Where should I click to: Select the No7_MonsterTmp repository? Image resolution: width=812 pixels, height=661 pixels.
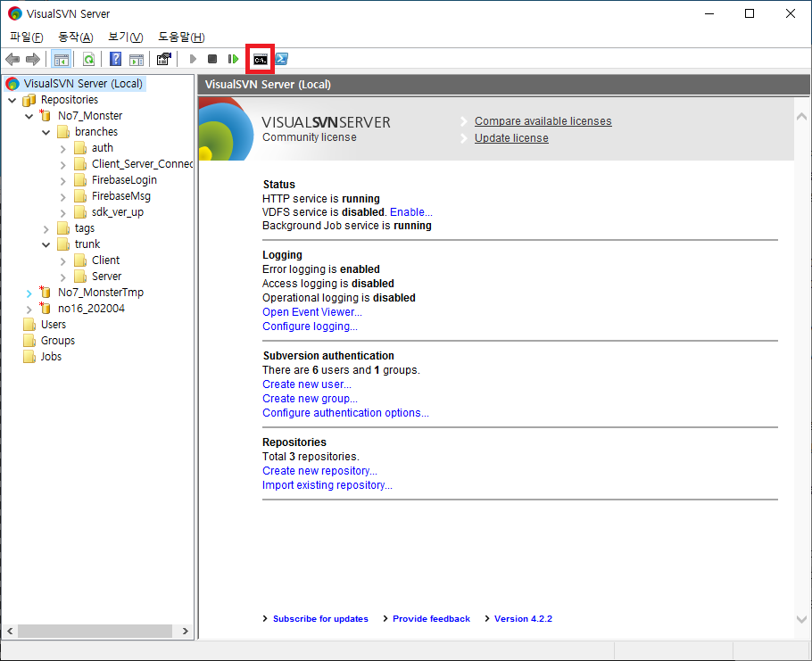[x=101, y=292]
